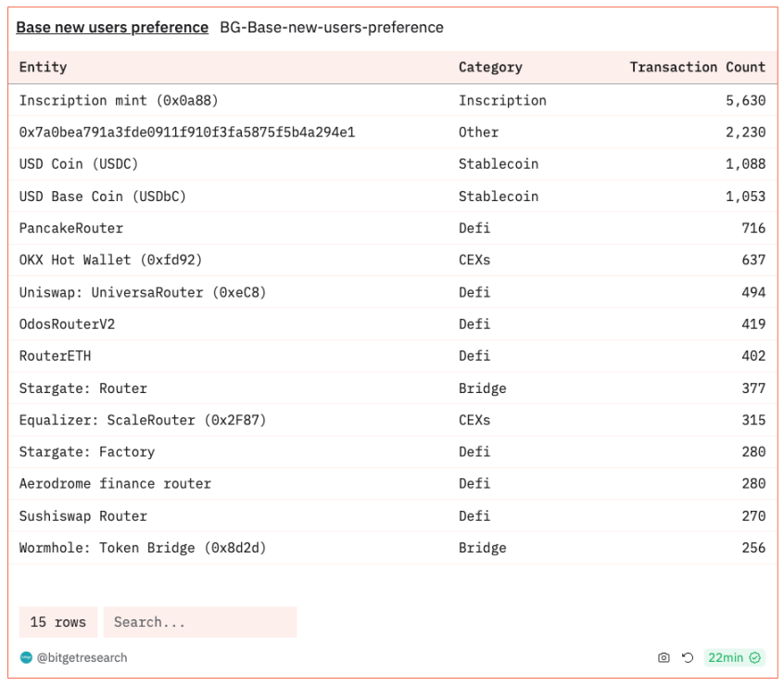The image size is (784, 686).
Task: Click the Wormhole: Token Bridge entity cell
Action: (142, 548)
